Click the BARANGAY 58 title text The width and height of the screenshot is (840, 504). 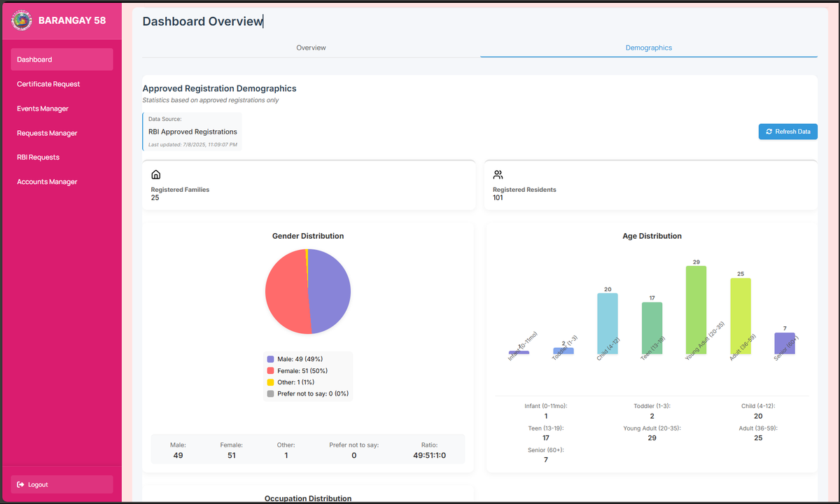pyautogui.click(x=72, y=20)
